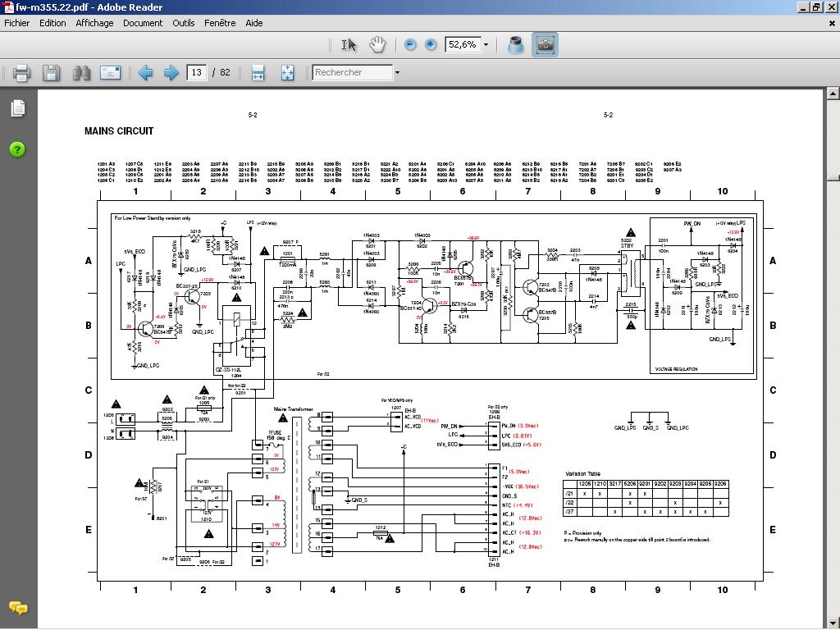Select the text Select tool

point(349,44)
